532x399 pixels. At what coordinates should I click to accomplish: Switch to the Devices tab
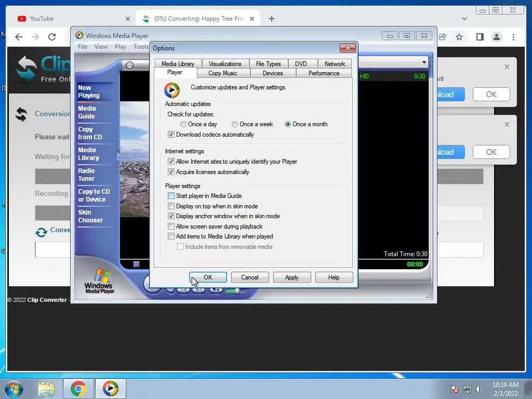coord(273,73)
